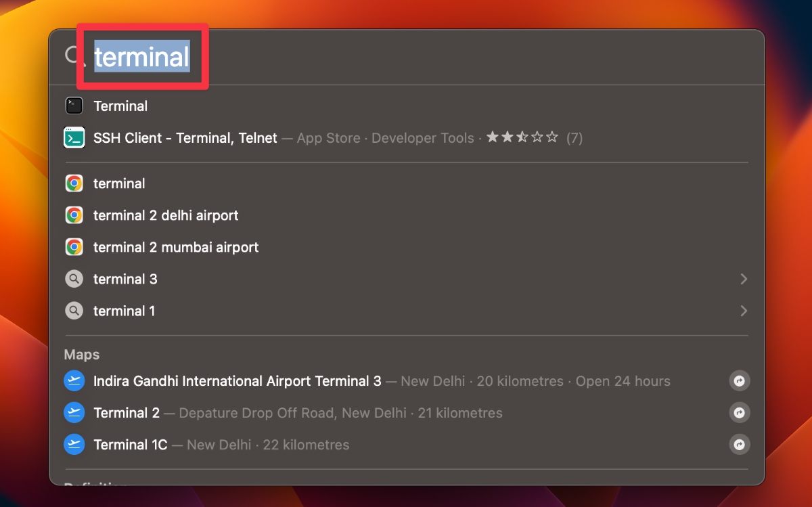Image resolution: width=812 pixels, height=507 pixels.
Task: Choose 'SSH Client - Terminal, Telnet' result text
Action: tap(185, 138)
